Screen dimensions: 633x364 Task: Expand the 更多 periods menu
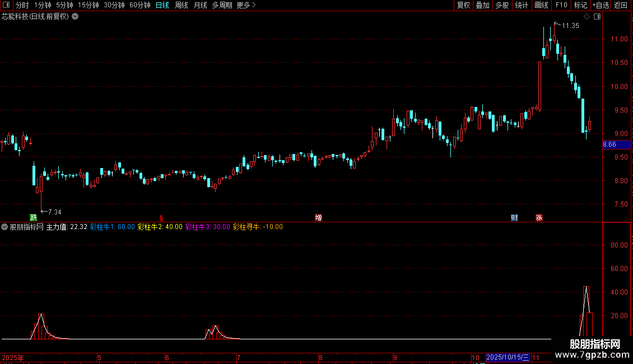246,5
